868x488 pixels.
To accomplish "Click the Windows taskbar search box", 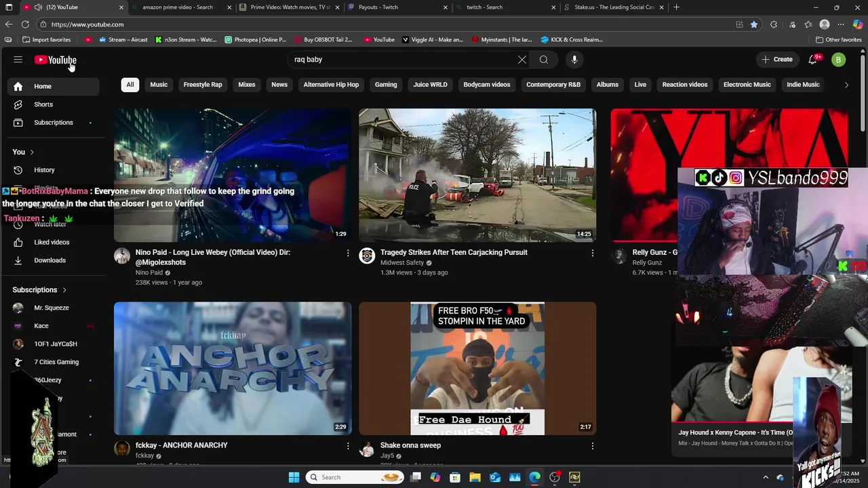I will click(354, 477).
